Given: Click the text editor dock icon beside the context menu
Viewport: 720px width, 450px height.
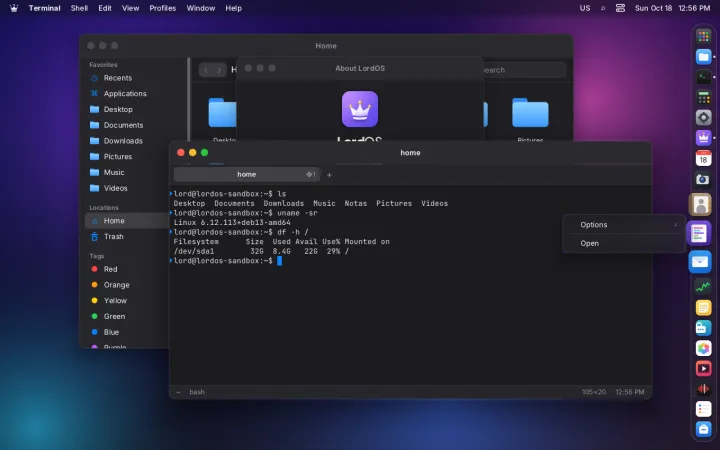Looking at the screenshot, I should coord(699,233).
